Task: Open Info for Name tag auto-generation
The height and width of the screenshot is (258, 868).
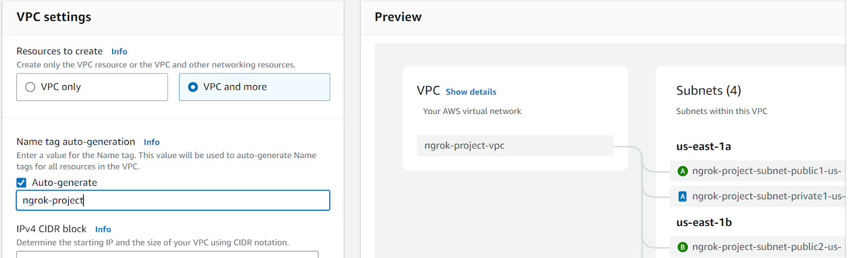Action: pyautogui.click(x=151, y=142)
